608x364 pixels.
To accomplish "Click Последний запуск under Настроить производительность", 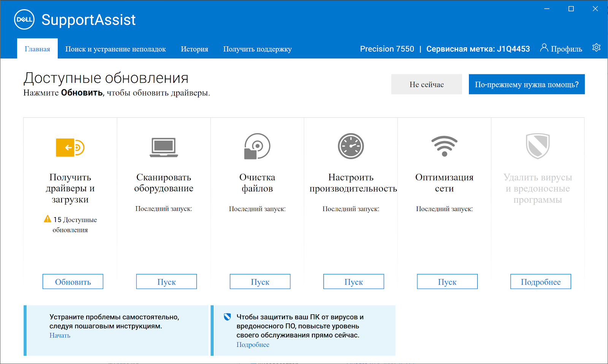I will (x=351, y=209).
